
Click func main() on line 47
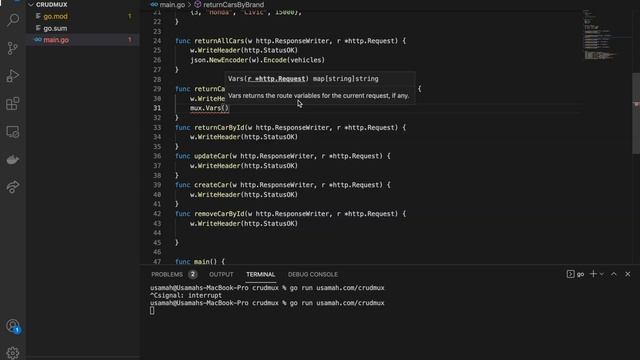[200, 261]
